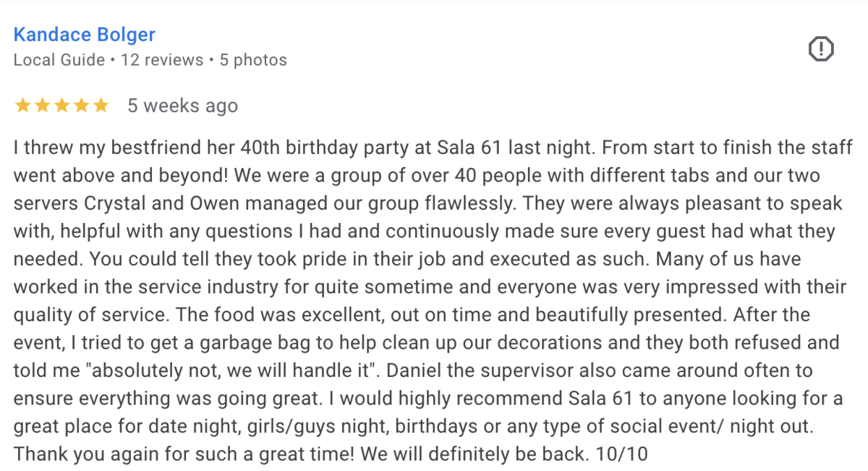Click the second rating star
The width and height of the screenshot is (868, 471).
[x=42, y=106]
